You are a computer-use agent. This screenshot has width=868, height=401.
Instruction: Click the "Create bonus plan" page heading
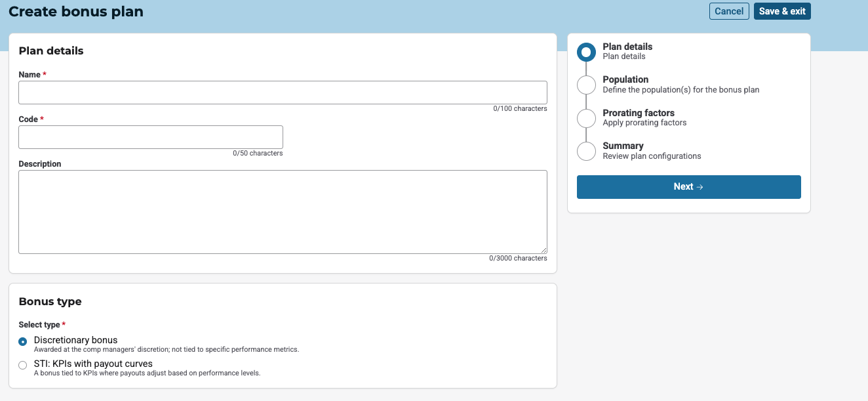point(76,11)
